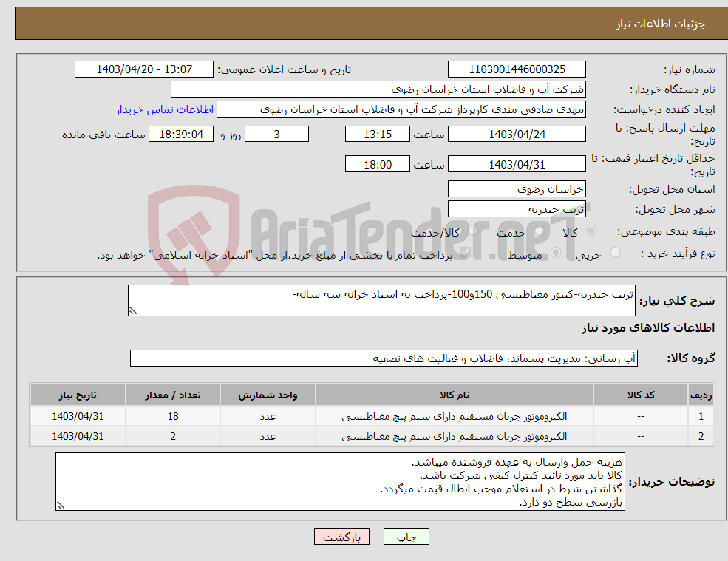Click the row number 1 cell
The image size is (728, 561).
[x=701, y=416]
